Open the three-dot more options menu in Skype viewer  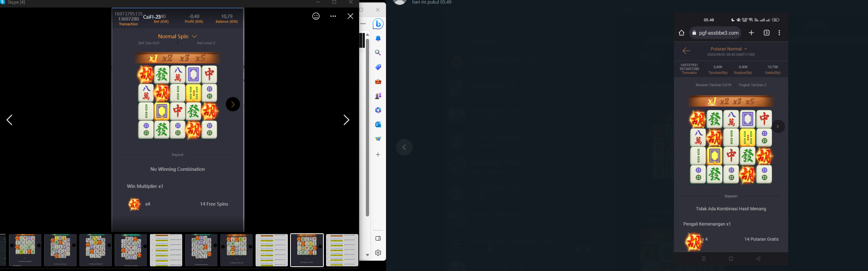(333, 16)
